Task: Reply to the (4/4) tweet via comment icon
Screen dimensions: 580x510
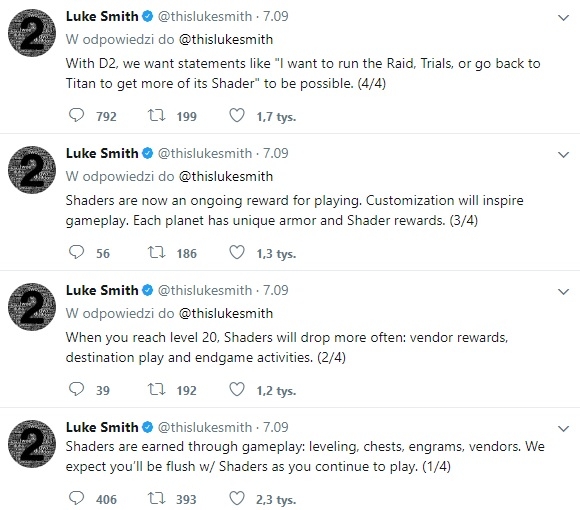Action: click(77, 115)
